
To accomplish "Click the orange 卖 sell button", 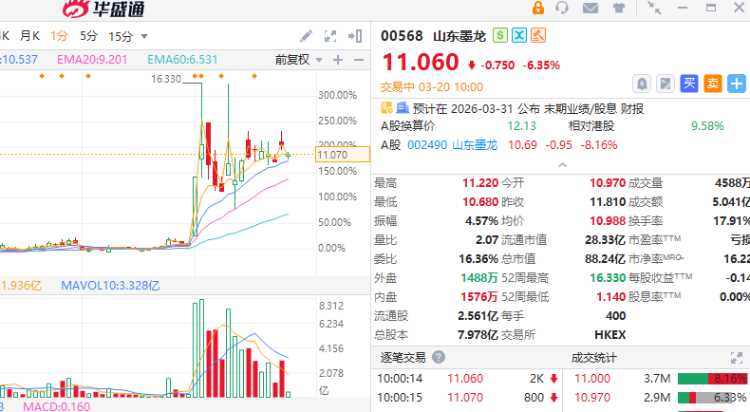I will click(x=713, y=84).
